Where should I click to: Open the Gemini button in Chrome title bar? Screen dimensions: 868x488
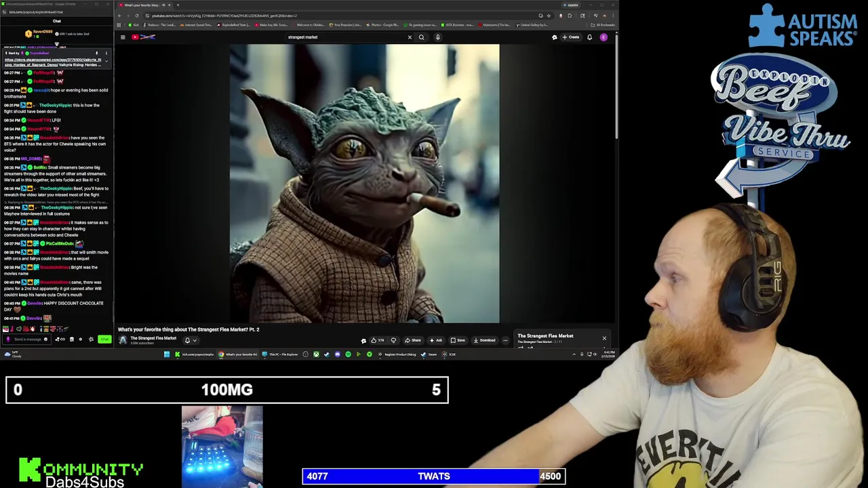point(572,5)
